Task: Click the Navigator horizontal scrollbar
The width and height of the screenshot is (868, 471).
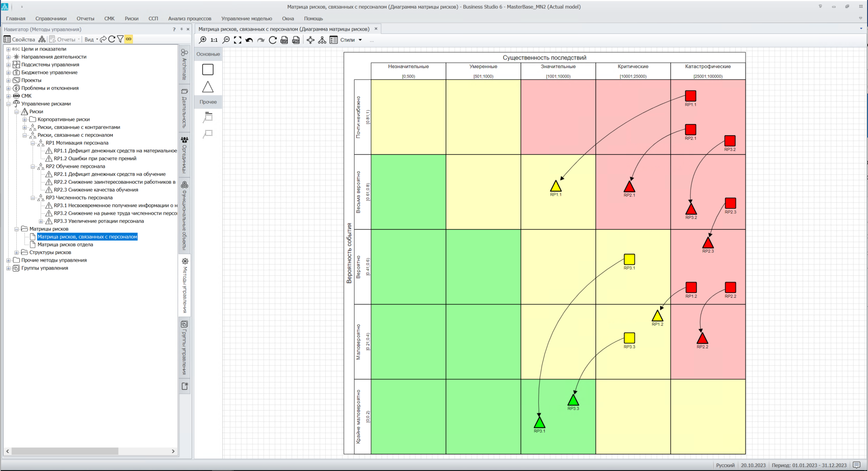Action: (x=65, y=451)
